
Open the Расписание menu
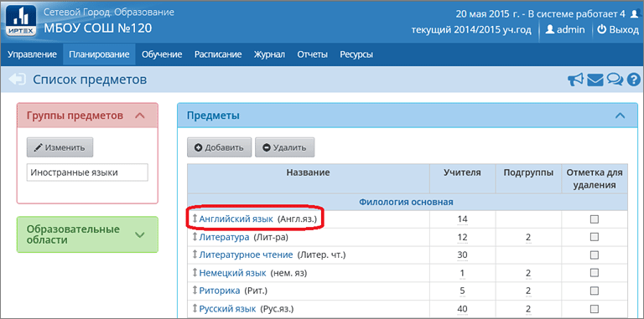[x=218, y=54]
